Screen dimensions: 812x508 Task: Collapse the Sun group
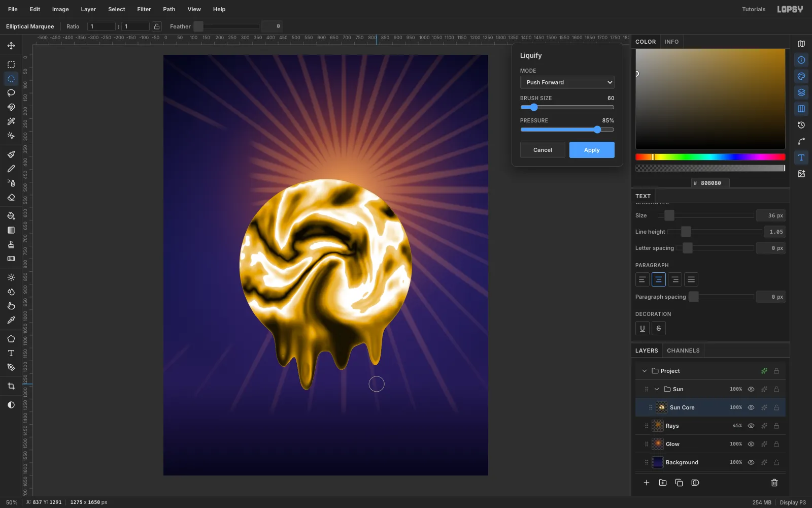click(657, 389)
